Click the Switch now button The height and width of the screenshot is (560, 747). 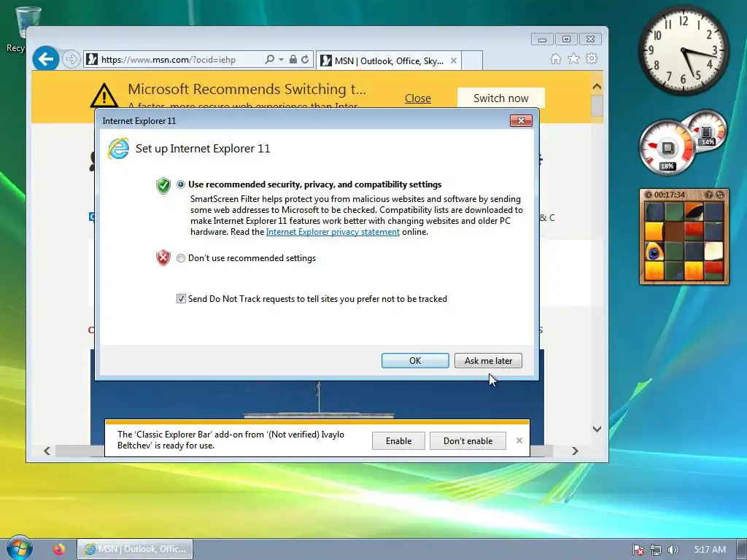500,98
